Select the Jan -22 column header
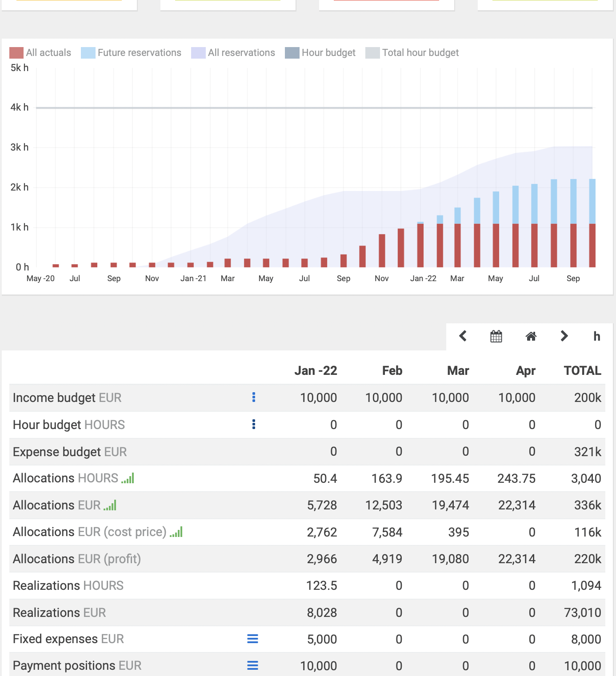This screenshot has height=676, width=616. tap(316, 370)
